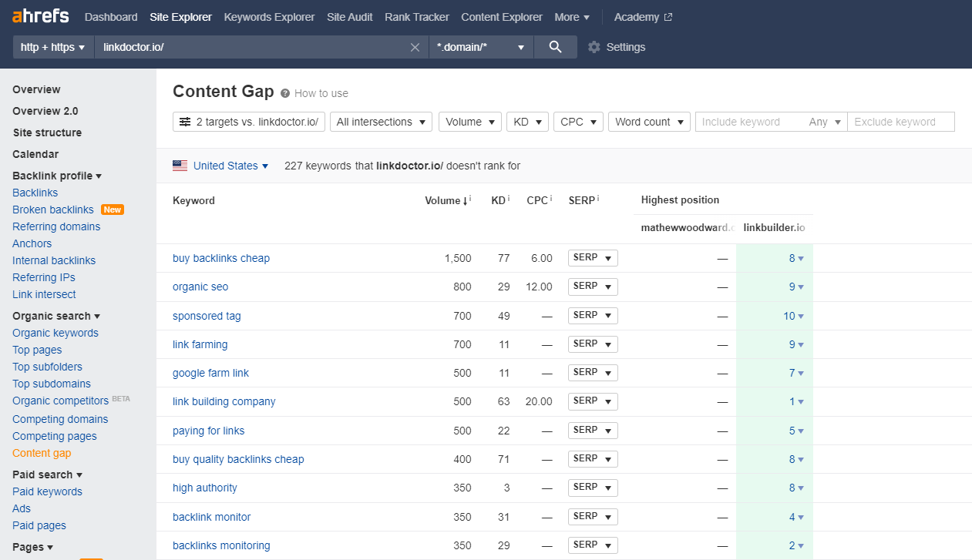Click the Ahrefs logo
This screenshot has width=972, height=560.
coord(40,16)
